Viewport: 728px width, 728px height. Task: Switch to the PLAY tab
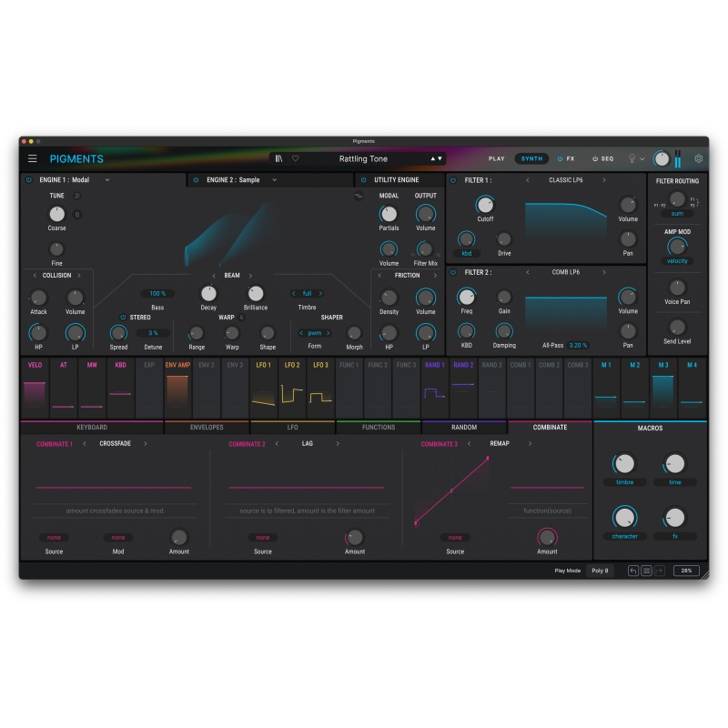pos(496,157)
